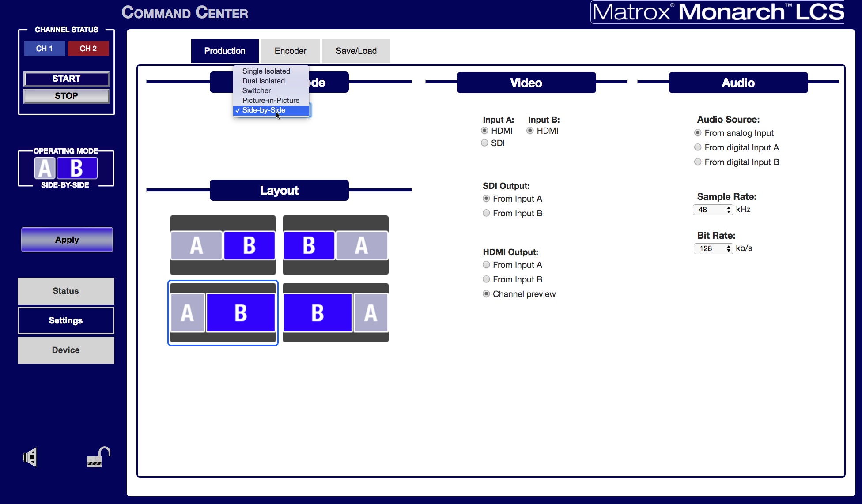Select the small A, large B layout
The image size is (862, 504).
tap(223, 313)
